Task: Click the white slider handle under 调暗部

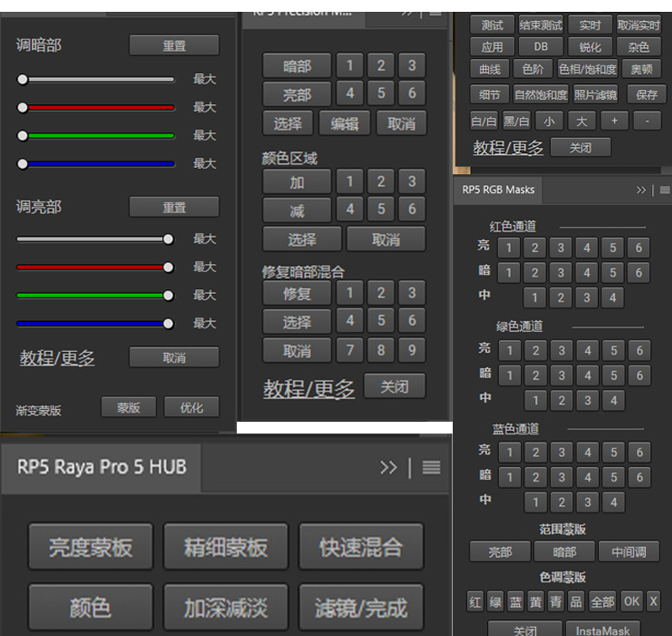Action: [23, 79]
